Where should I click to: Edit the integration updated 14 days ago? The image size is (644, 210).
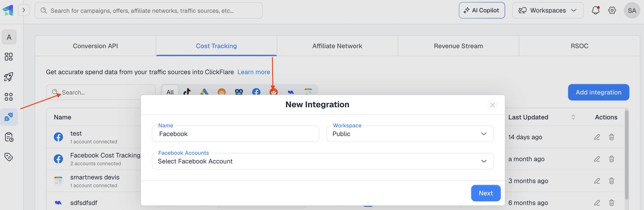[x=597, y=137]
